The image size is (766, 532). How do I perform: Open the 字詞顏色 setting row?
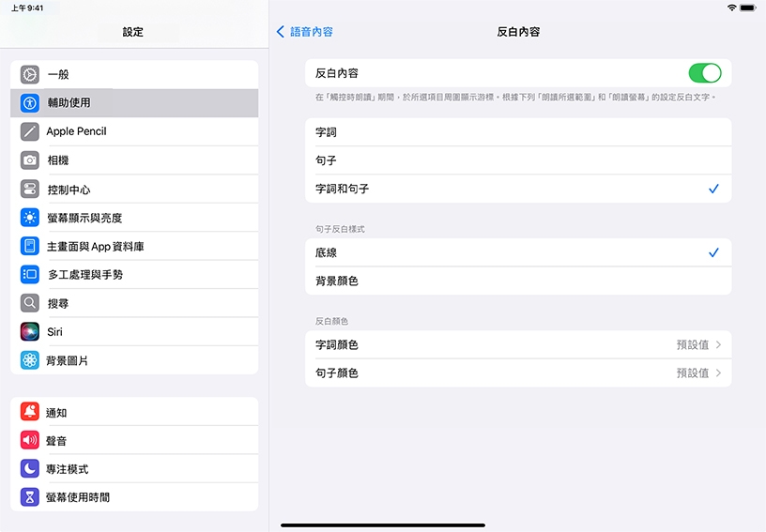(517, 345)
